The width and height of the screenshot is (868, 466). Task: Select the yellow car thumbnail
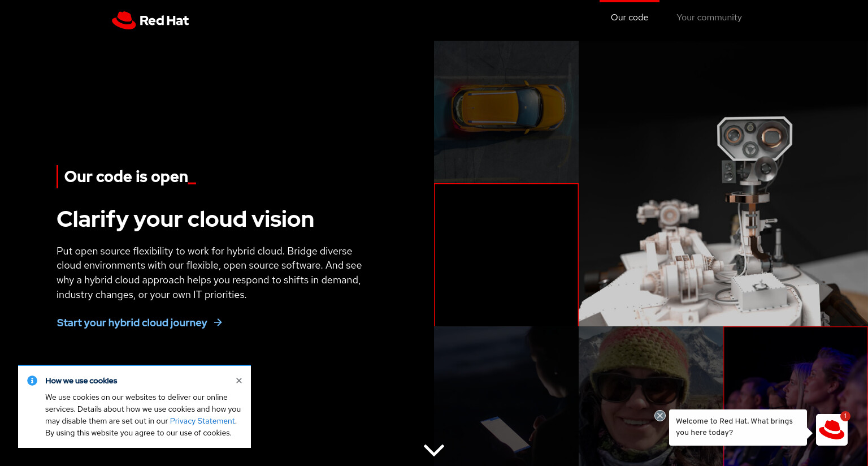pyautogui.click(x=506, y=111)
